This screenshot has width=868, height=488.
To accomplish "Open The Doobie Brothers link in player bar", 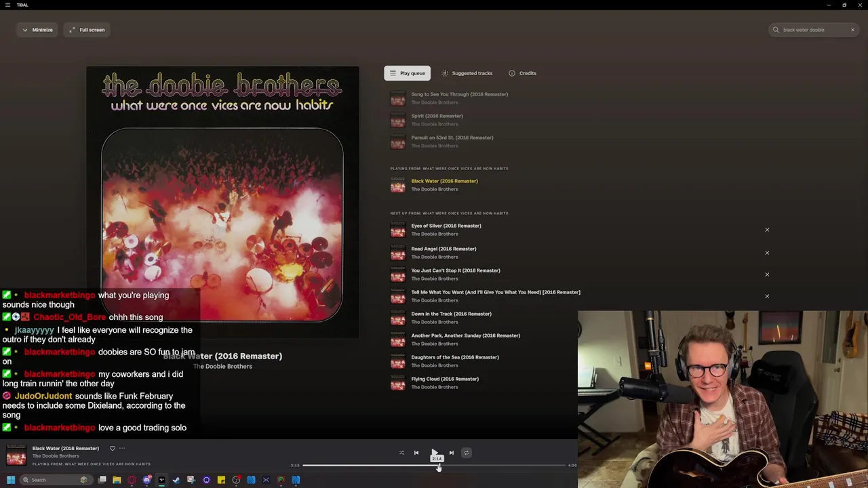I will point(56,456).
